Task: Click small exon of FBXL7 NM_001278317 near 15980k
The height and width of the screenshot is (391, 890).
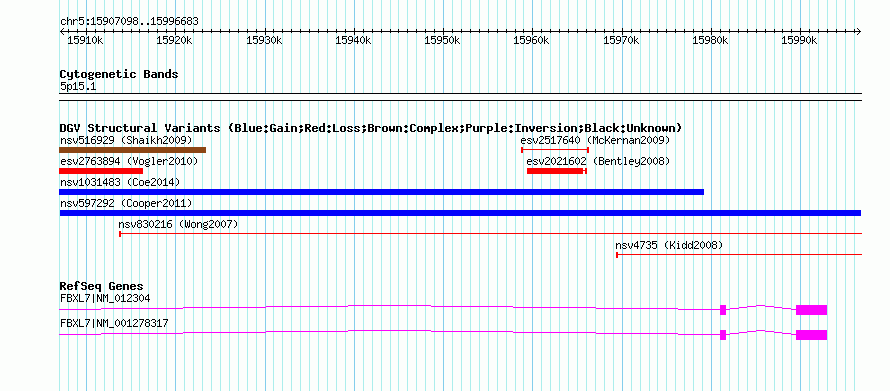Action: click(723, 335)
